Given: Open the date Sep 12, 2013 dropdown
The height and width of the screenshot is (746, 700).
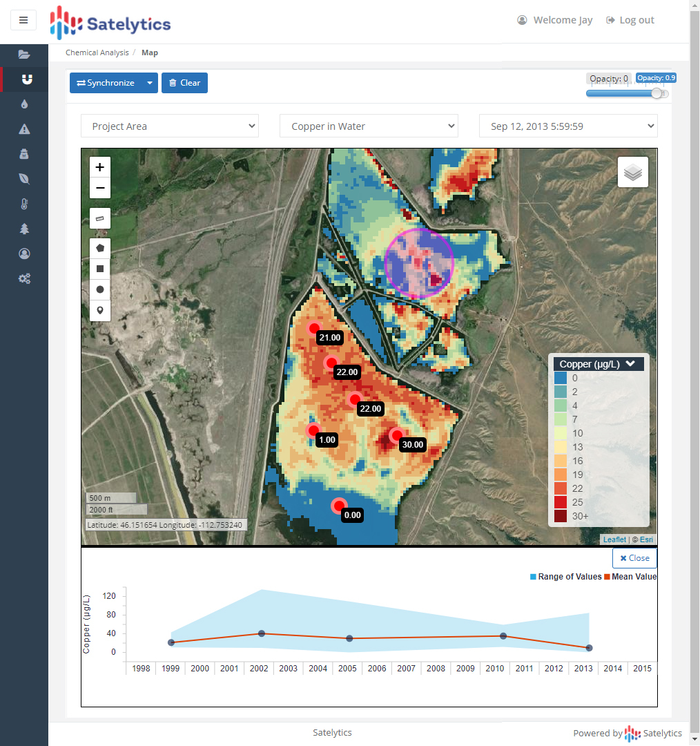Looking at the screenshot, I should pyautogui.click(x=568, y=126).
